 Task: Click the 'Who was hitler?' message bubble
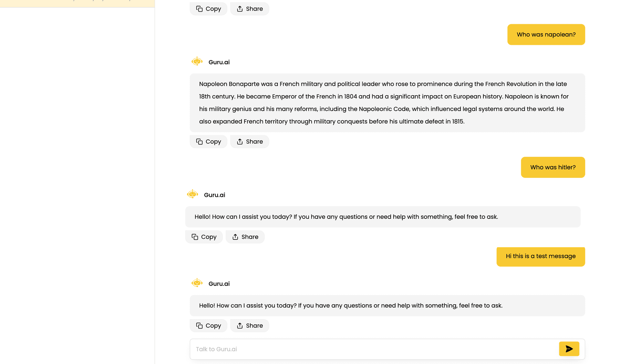point(553,167)
